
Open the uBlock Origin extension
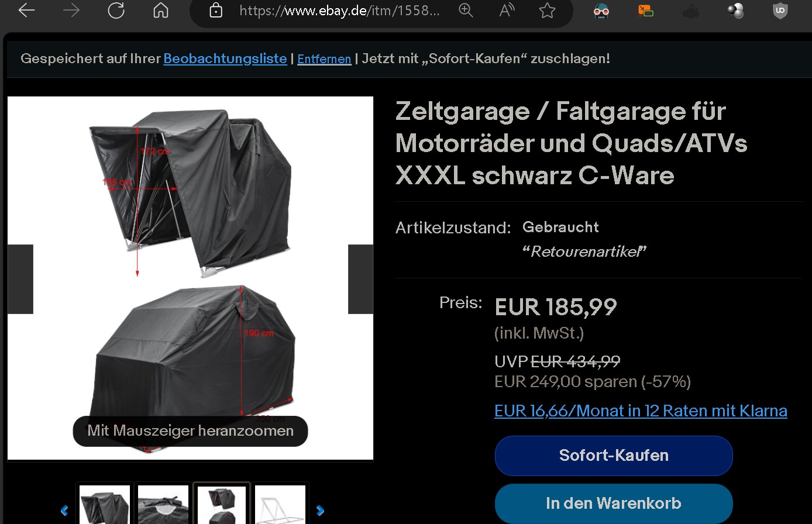(780, 11)
